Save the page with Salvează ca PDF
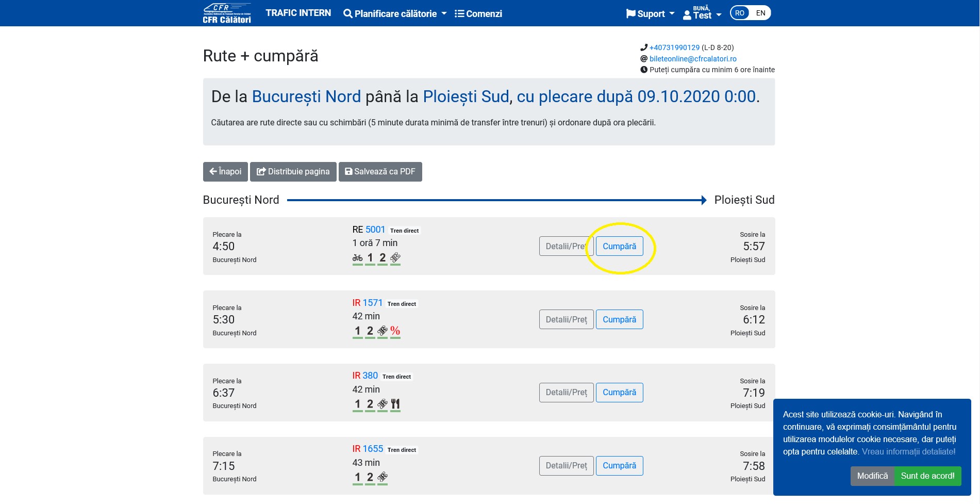 click(380, 172)
